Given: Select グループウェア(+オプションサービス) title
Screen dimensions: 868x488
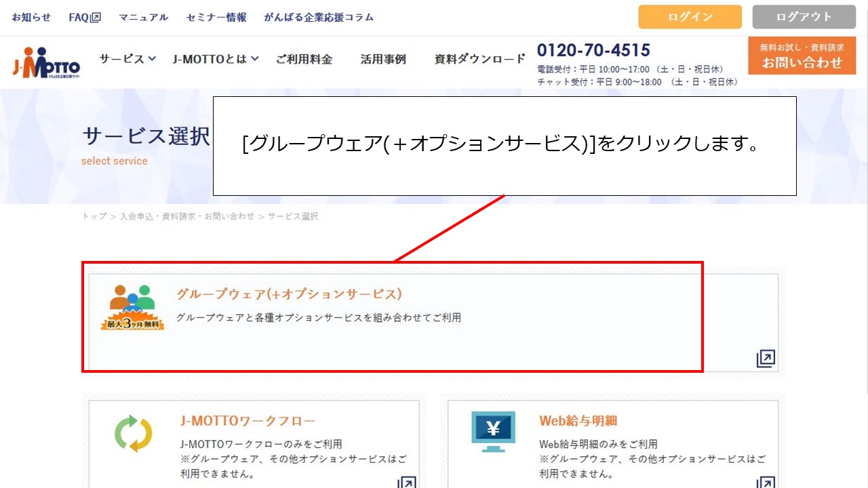Looking at the screenshot, I should pyautogui.click(x=290, y=294).
